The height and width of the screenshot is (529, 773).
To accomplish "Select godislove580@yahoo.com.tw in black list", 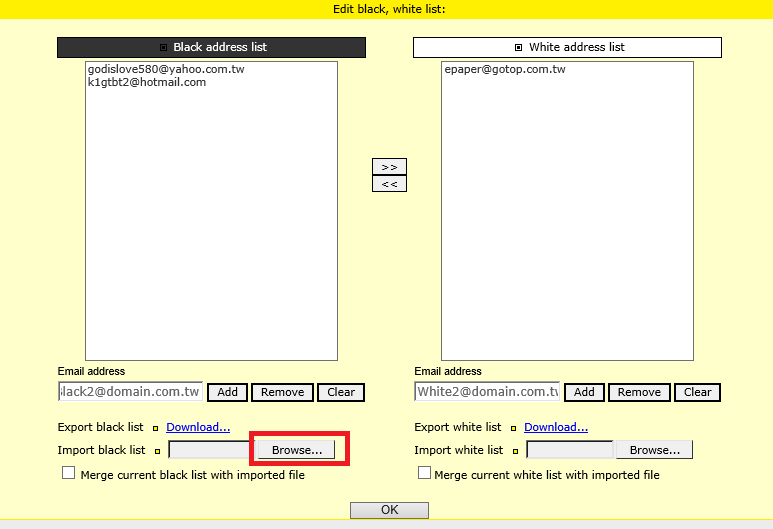I will point(166,70).
